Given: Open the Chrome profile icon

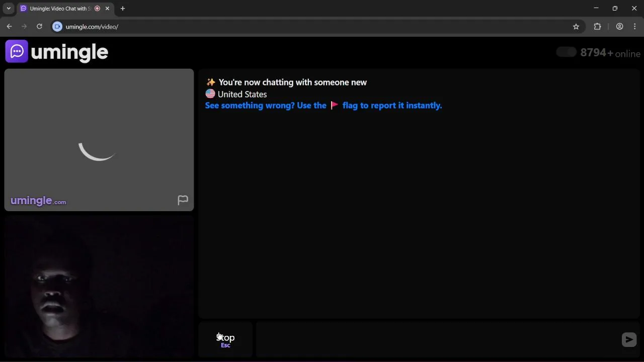Looking at the screenshot, I should (619, 27).
